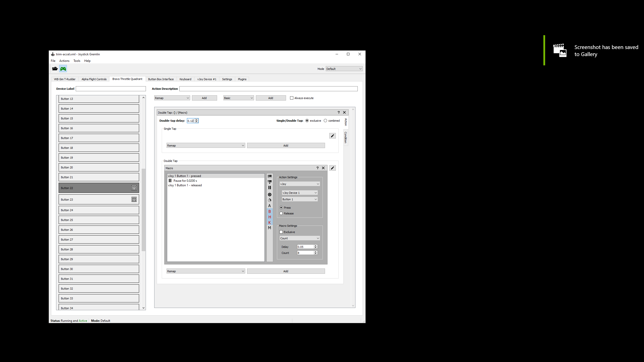Open the Mode Default dropdown
The width and height of the screenshot is (644, 362).
click(x=344, y=69)
